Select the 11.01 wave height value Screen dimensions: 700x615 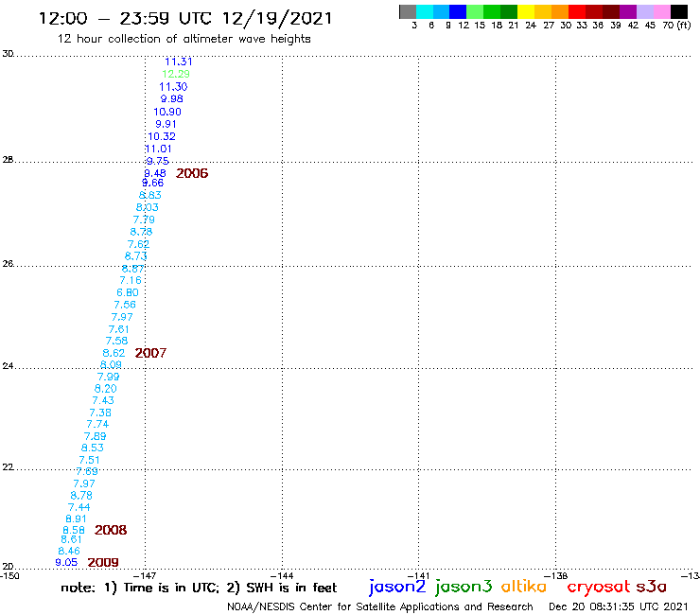[158, 149]
